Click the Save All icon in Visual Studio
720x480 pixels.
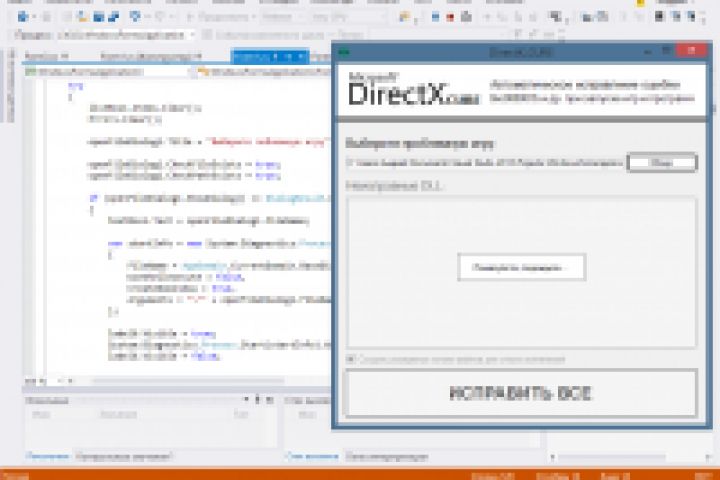[x=113, y=17]
